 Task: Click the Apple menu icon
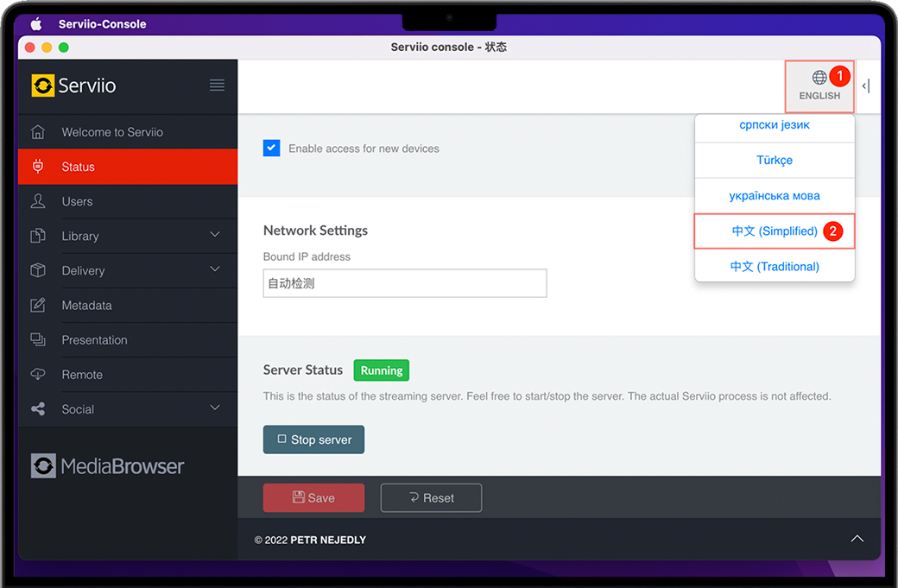pyautogui.click(x=36, y=24)
